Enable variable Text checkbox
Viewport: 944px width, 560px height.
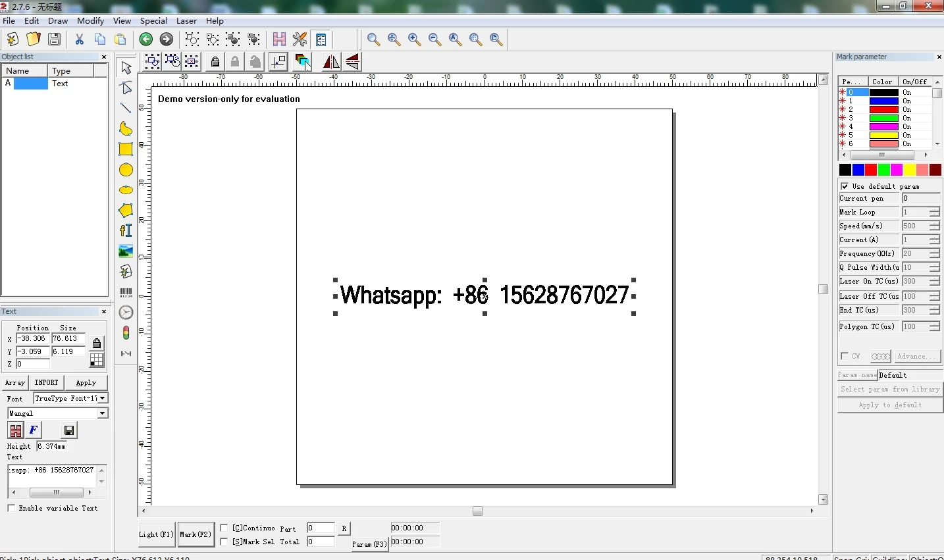[x=11, y=508]
